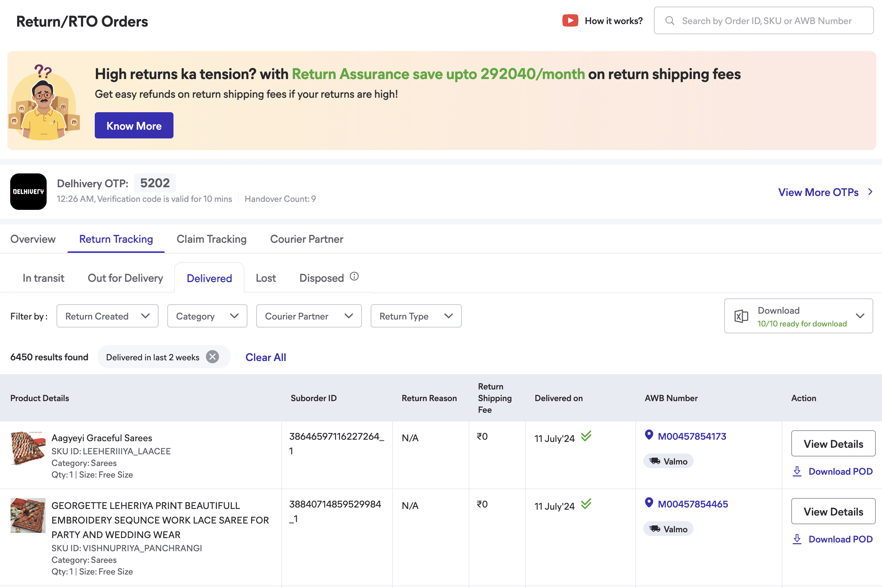This screenshot has width=882, height=588.
Task: Open the Lost returns sub-tab
Action: click(266, 278)
